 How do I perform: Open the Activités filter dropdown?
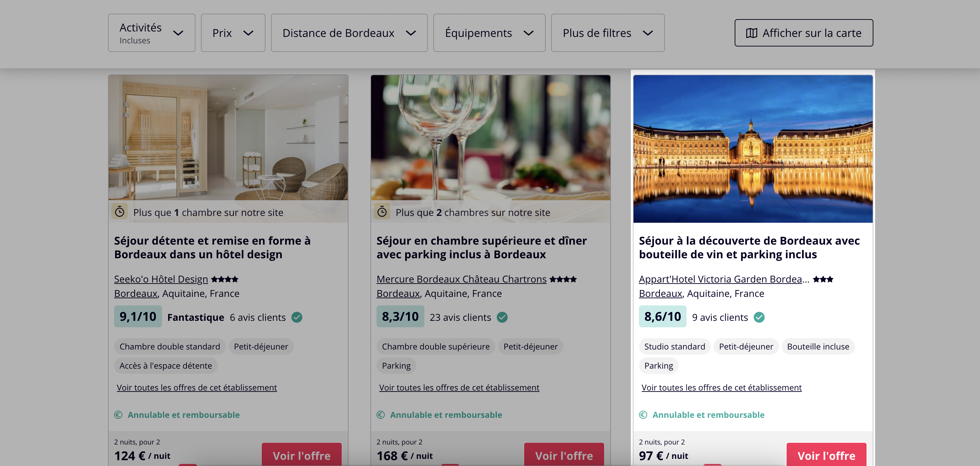151,33
